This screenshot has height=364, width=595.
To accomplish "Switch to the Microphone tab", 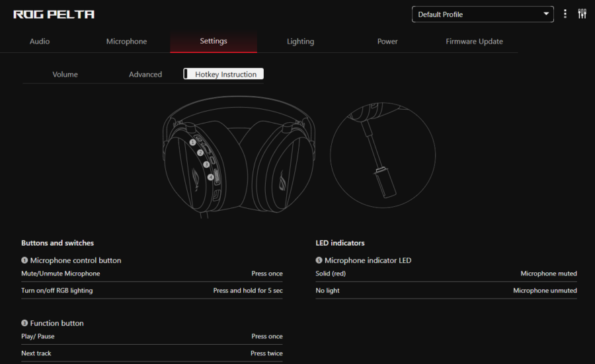I will pos(126,42).
